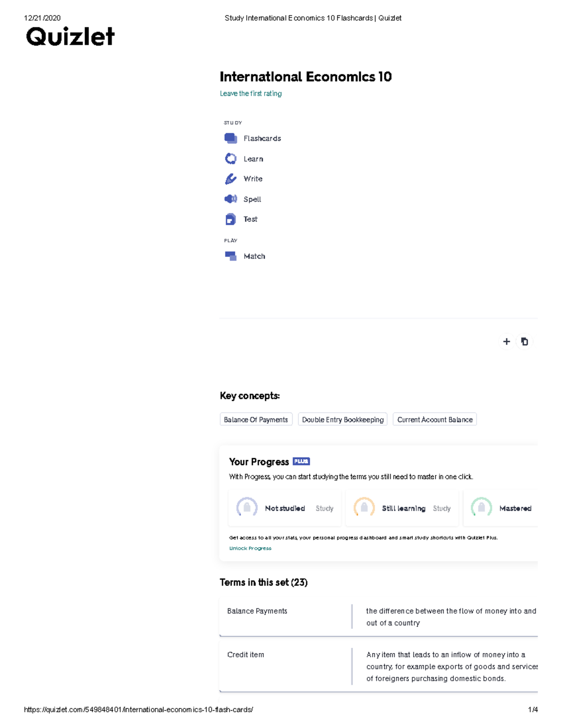
Task: Click the definition of Balance Payments
Action: pos(451,617)
